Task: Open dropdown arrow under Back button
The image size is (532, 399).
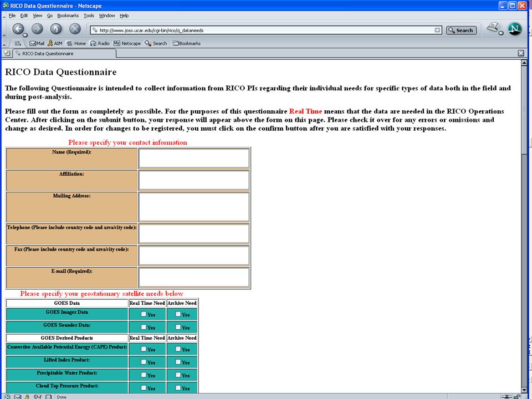Action: [25, 35]
